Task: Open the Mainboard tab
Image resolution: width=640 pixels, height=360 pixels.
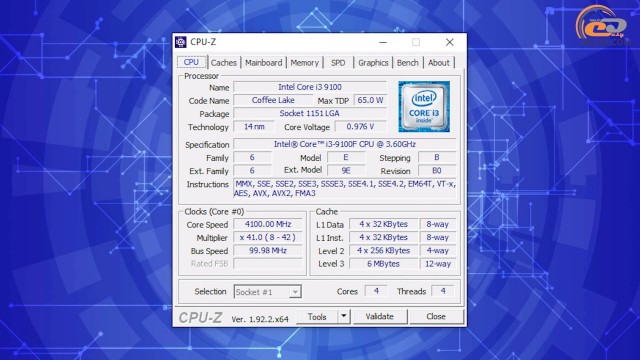Action: pos(264,63)
